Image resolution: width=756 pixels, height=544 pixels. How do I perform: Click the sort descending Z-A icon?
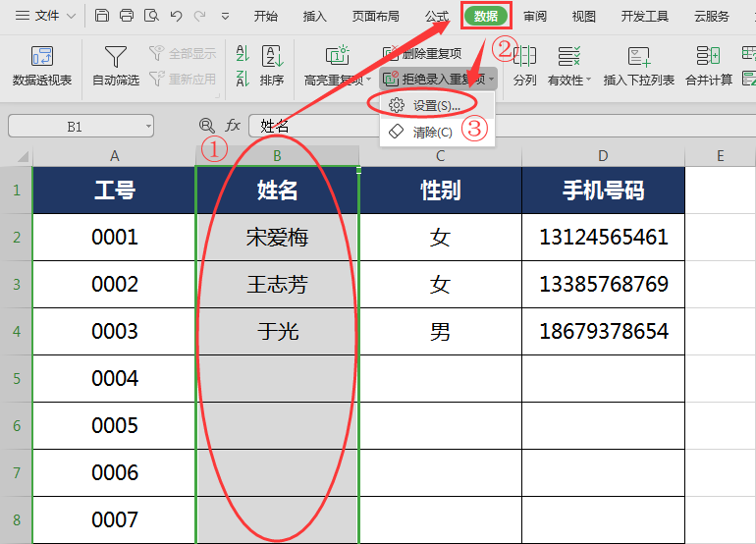243,79
